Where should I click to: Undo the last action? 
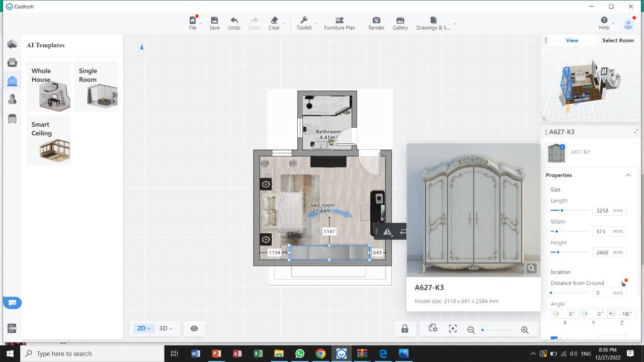click(x=234, y=23)
